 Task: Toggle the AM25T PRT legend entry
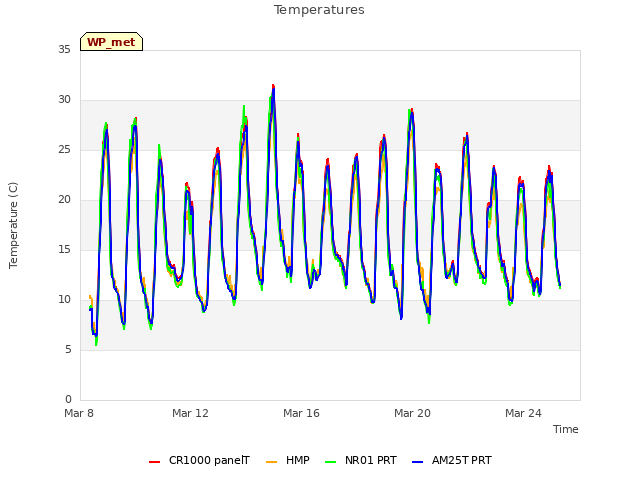pos(452,460)
